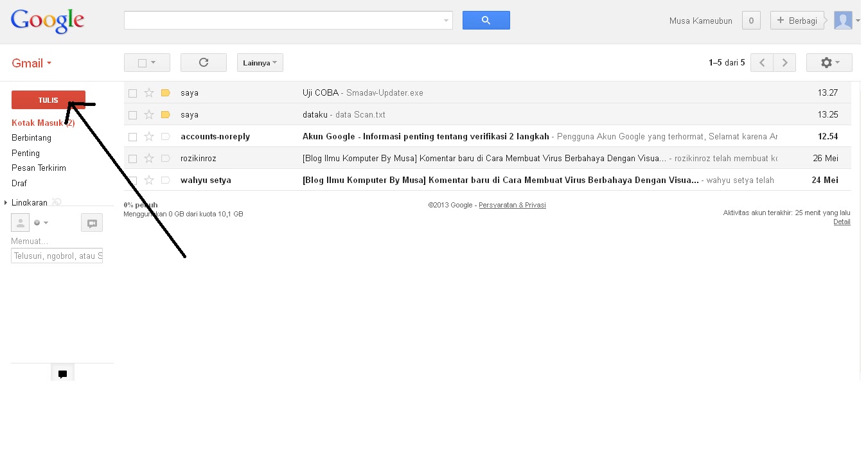Screen dimensions: 868x472
Task: Star the rozikinroz email
Action: pos(149,158)
